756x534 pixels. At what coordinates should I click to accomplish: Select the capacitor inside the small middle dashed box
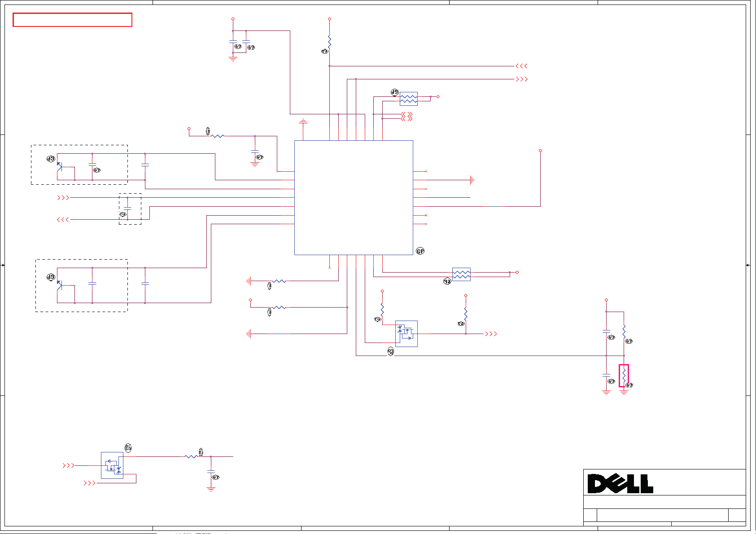point(127,208)
